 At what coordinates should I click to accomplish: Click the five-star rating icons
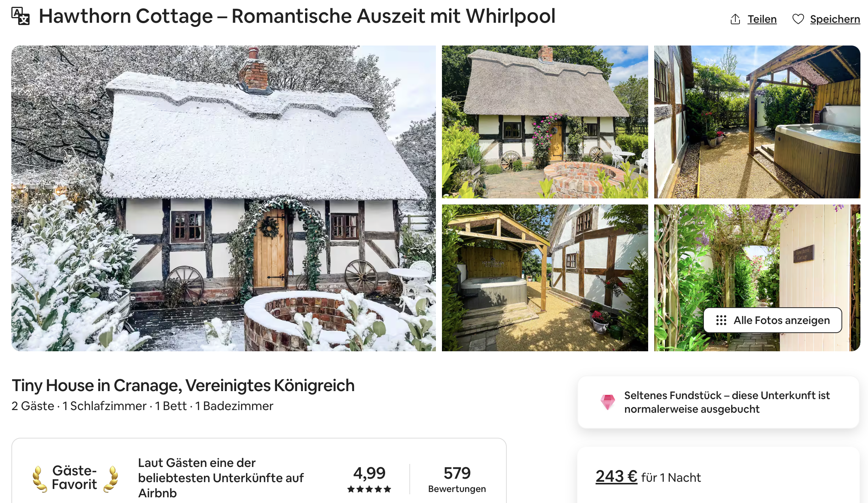click(x=369, y=489)
